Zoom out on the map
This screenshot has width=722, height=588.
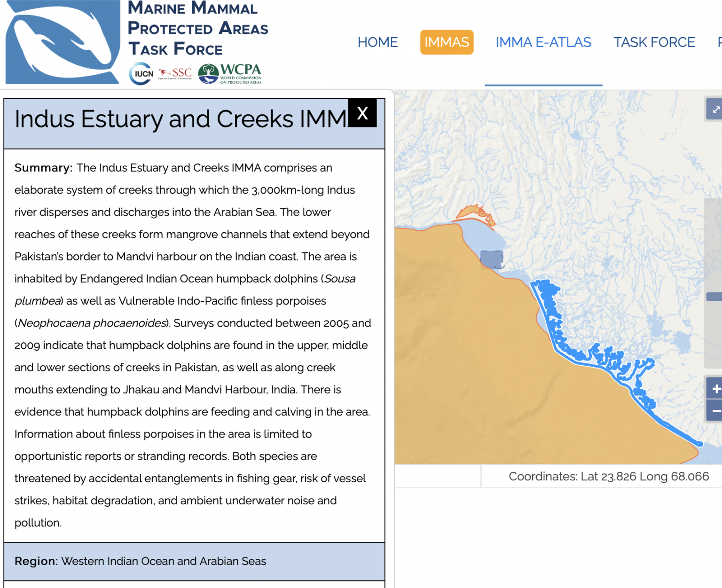coord(715,411)
